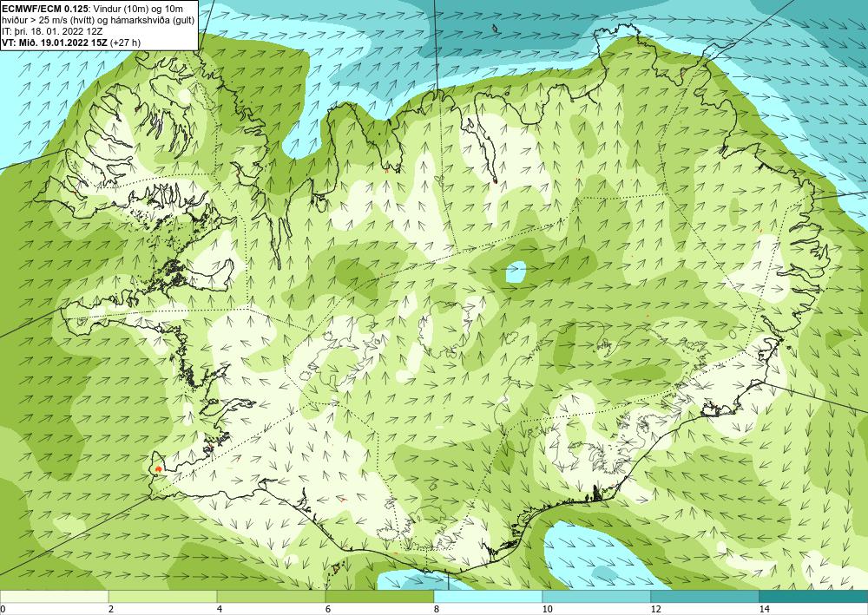Click the turquoise 10–12 legend segment

pyautogui.click(x=597, y=597)
